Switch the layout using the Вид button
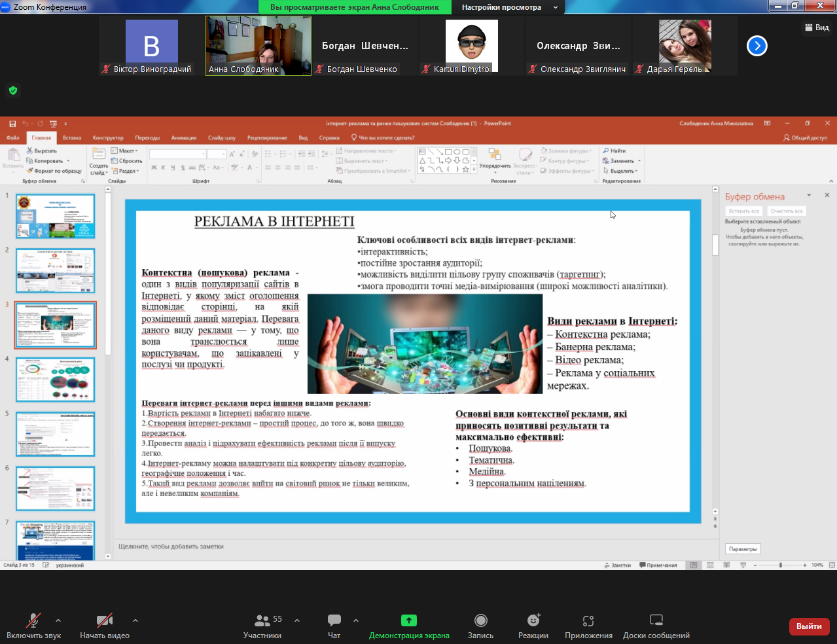The width and height of the screenshot is (837, 644). pos(817,27)
